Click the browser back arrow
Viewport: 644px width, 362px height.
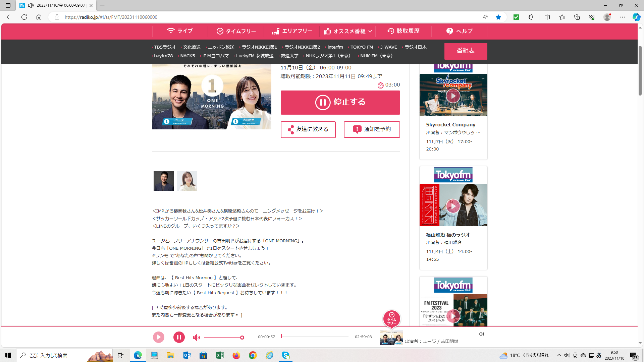click(x=9, y=17)
